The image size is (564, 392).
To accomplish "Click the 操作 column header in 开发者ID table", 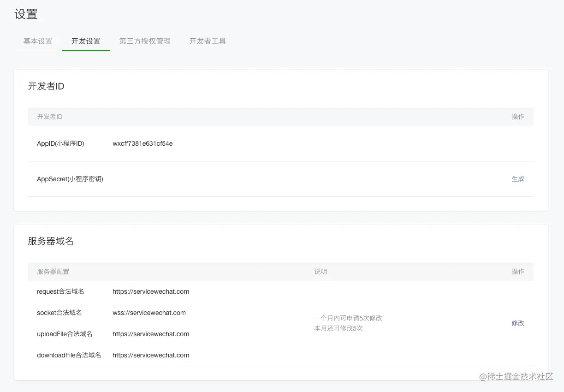I will click(517, 117).
